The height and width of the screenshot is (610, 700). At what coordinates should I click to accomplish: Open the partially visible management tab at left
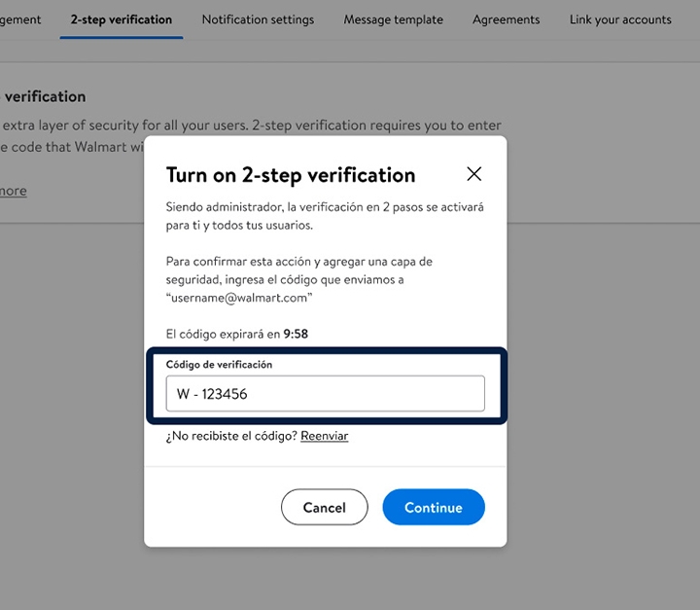click(19, 19)
